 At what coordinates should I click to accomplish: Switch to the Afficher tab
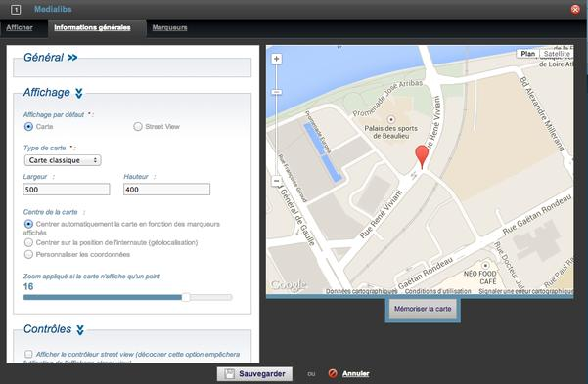tap(20, 27)
